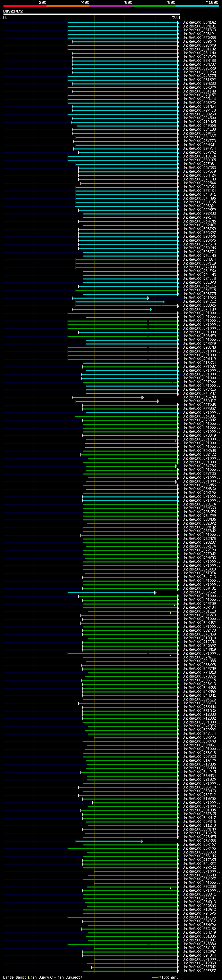Select label UniRef100_B9FCL2
This screenshot has width=222, height=980.
tap(199, 302)
